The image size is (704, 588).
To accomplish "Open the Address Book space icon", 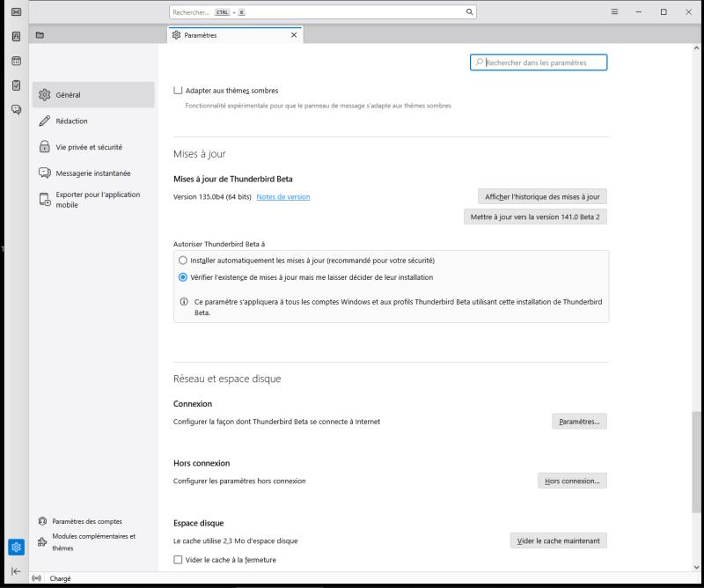I will (x=16, y=36).
